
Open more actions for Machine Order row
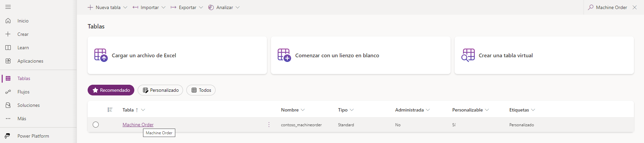click(x=269, y=125)
